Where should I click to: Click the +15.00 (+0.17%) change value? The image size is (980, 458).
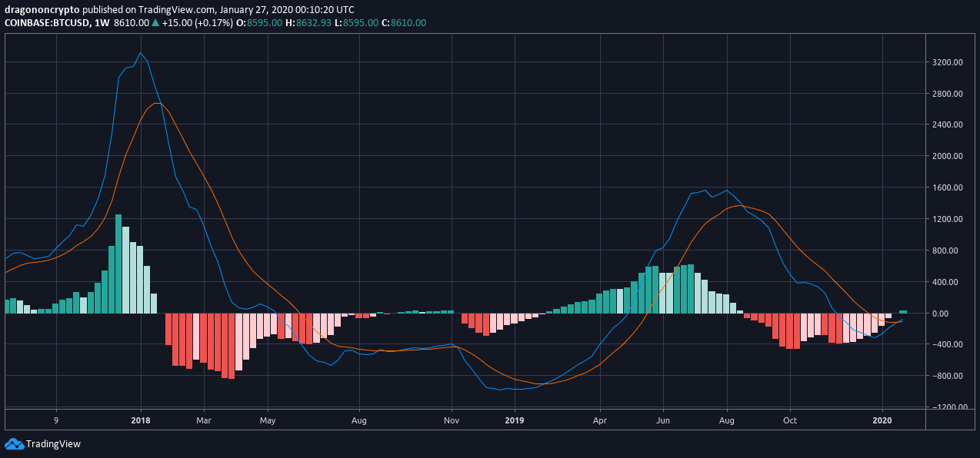198,23
